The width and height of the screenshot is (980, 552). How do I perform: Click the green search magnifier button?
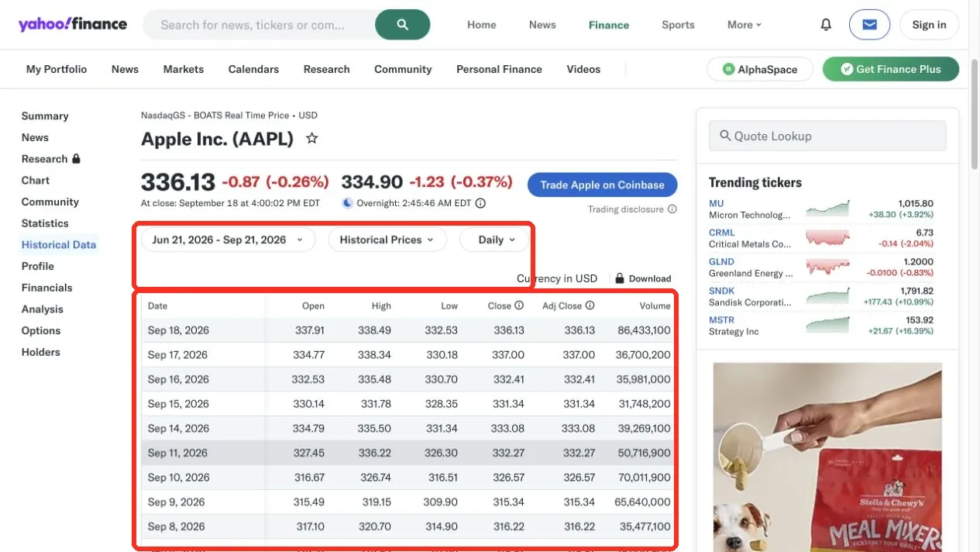(403, 25)
